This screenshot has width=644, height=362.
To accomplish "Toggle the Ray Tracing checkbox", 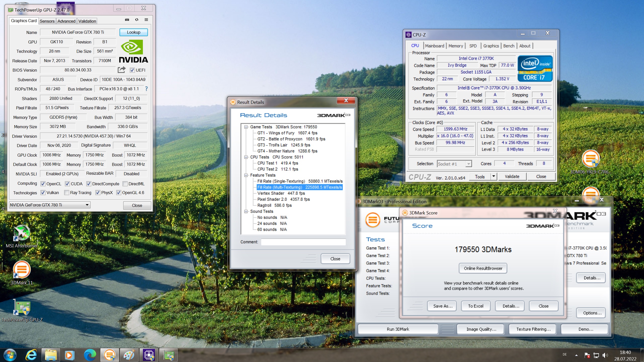I will [x=67, y=193].
